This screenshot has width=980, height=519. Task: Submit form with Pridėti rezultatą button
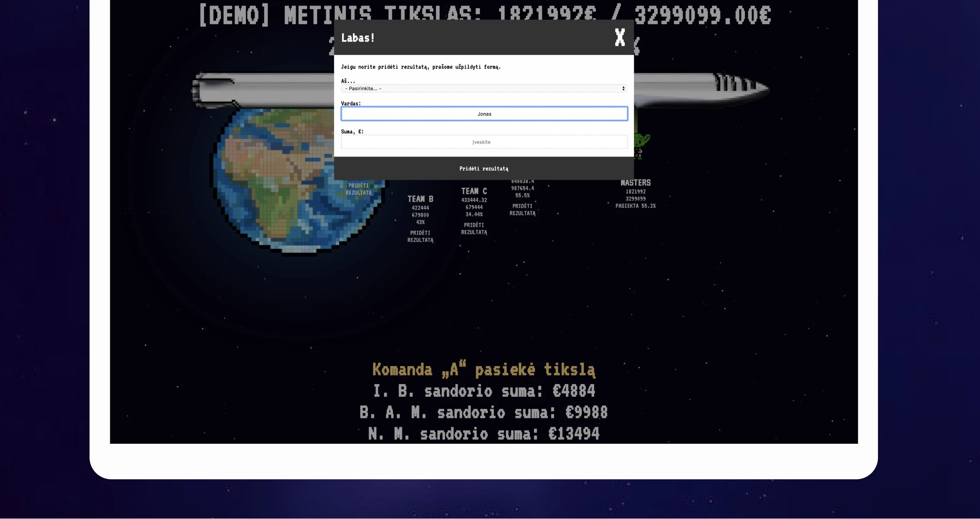click(x=484, y=169)
